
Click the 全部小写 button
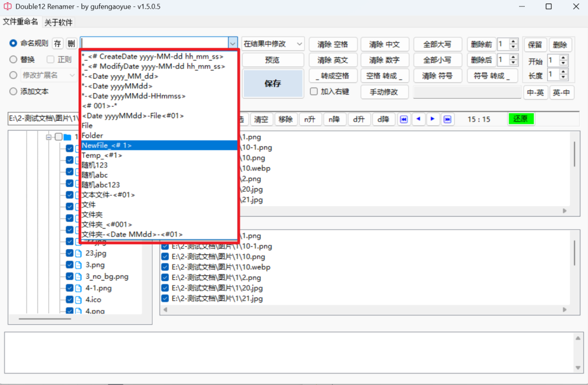coord(437,60)
